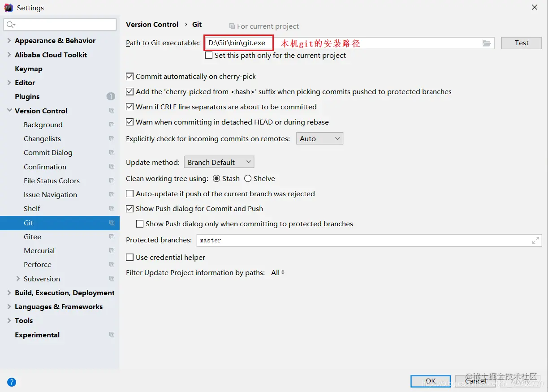Click the folder browse icon in Git path field
548x392 pixels.
pyautogui.click(x=487, y=43)
